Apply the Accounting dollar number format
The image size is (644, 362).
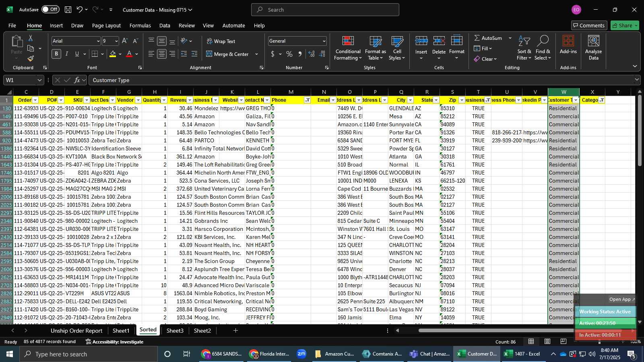click(x=273, y=54)
